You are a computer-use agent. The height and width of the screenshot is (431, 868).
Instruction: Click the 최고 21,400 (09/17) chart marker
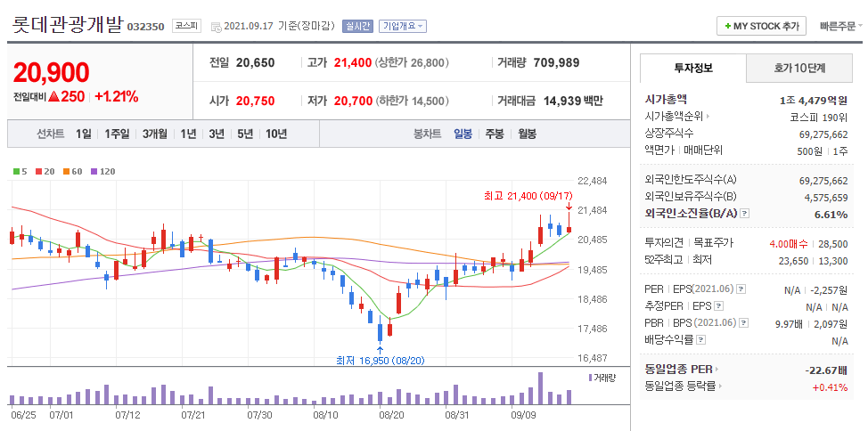coord(528,195)
